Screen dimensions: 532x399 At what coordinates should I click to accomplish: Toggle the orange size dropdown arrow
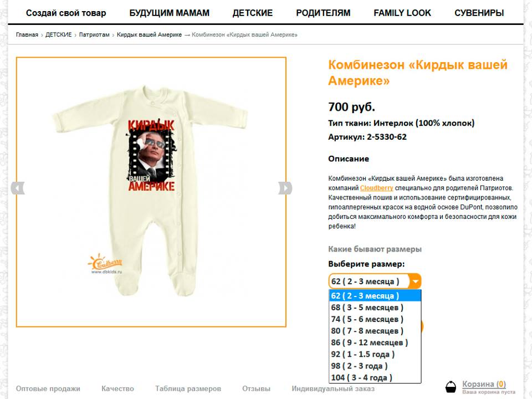[415, 282]
